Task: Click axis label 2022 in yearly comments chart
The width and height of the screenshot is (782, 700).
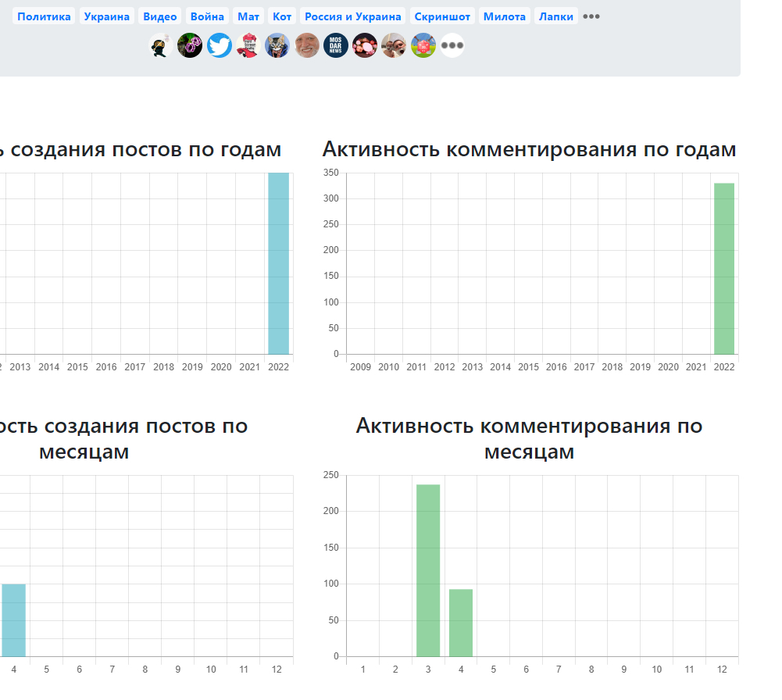Action: (724, 367)
